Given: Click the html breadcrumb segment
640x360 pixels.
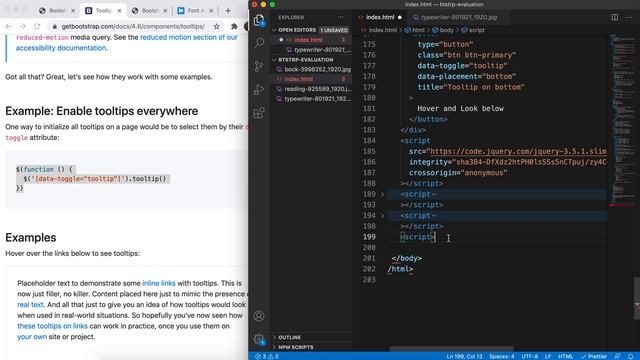Looking at the screenshot, I should point(415,30).
